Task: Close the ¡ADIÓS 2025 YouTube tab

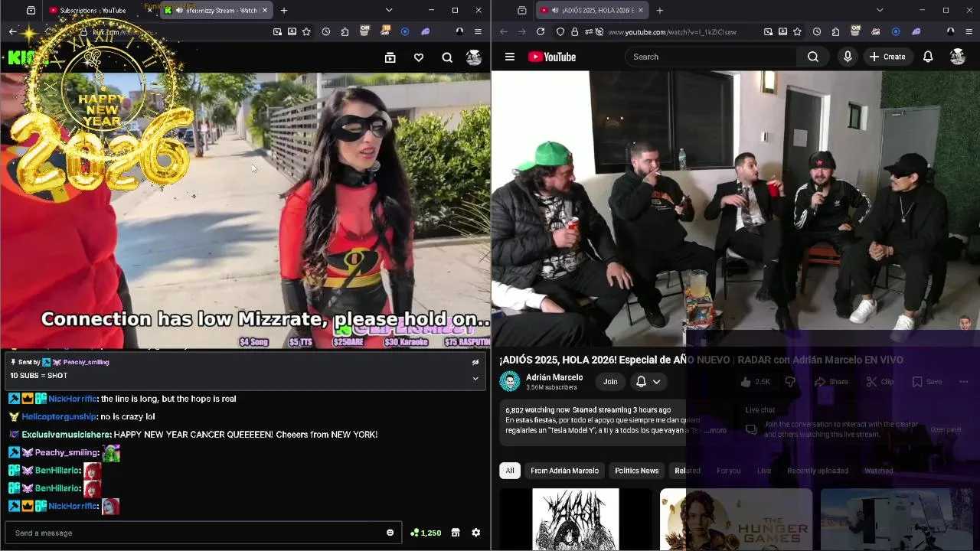Action: (641, 11)
